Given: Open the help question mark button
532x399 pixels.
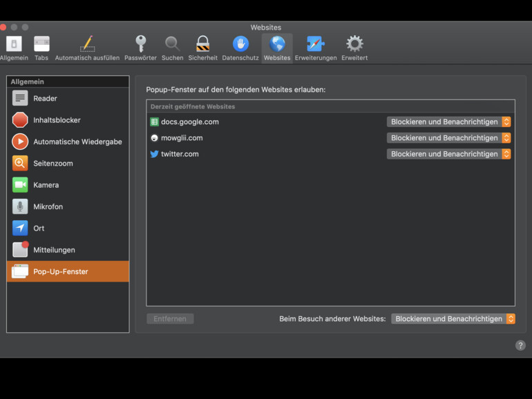Looking at the screenshot, I should click(520, 345).
